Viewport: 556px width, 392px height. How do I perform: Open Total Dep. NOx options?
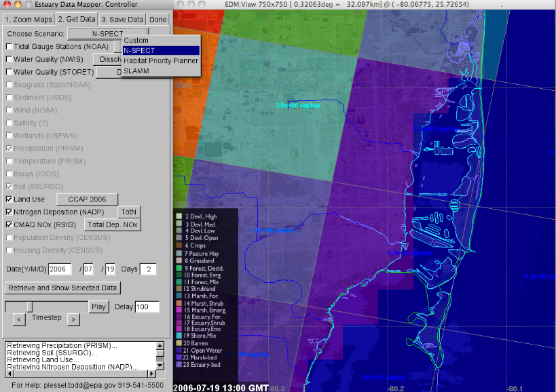click(112, 224)
